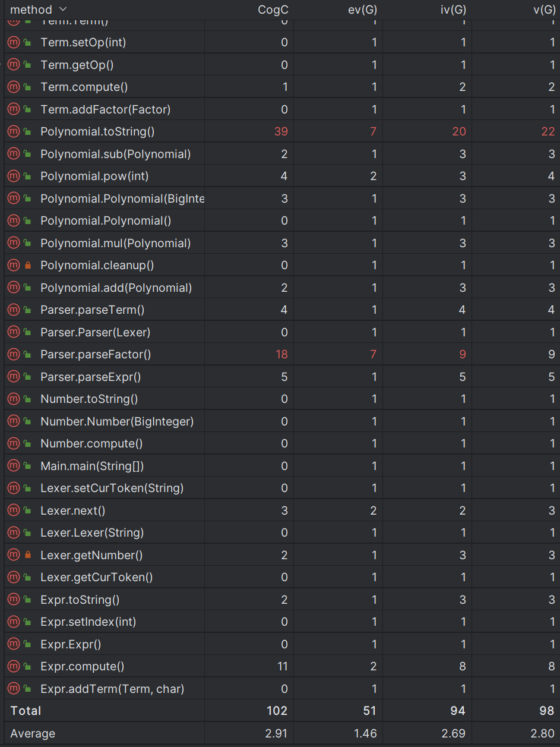The height and width of the screenshot is (747, 560).
Task: Sort by the ev(G) column header
Action: (362, 10)
